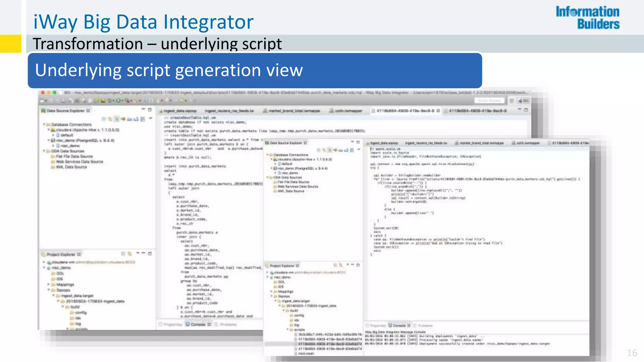Image resolution: width=644 pixels, height=362 pixels.
Task: Minimize front Data Source Explorer panel
Action: [x=353, y=142]
